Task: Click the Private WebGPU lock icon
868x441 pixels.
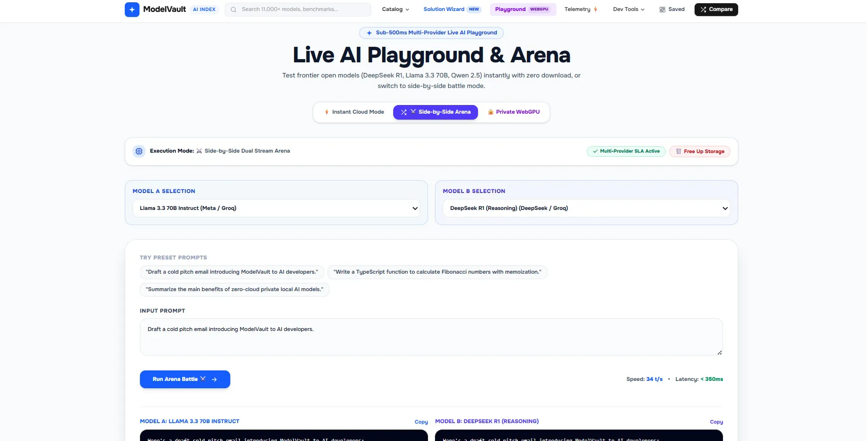Action: click(x=491, y=112)
